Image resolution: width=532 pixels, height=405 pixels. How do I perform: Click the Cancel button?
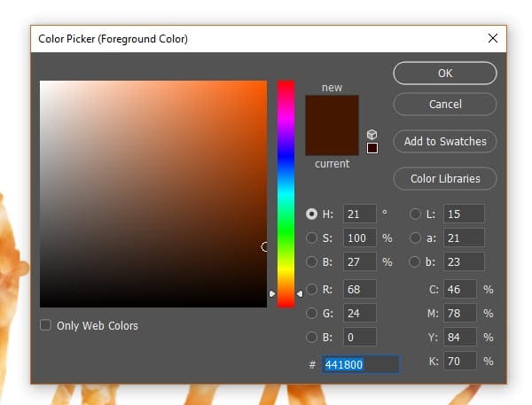[x=444, y=104]
